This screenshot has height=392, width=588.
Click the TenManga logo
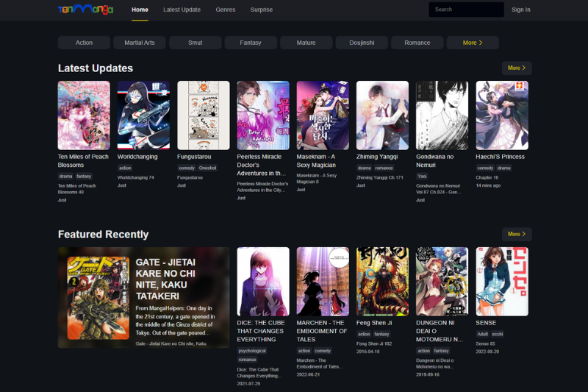(85, 10)
